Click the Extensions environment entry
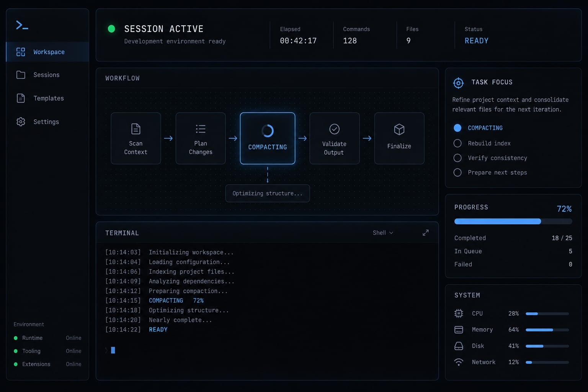588x392 pixels. pyautogui.click(x=47, y=364)
